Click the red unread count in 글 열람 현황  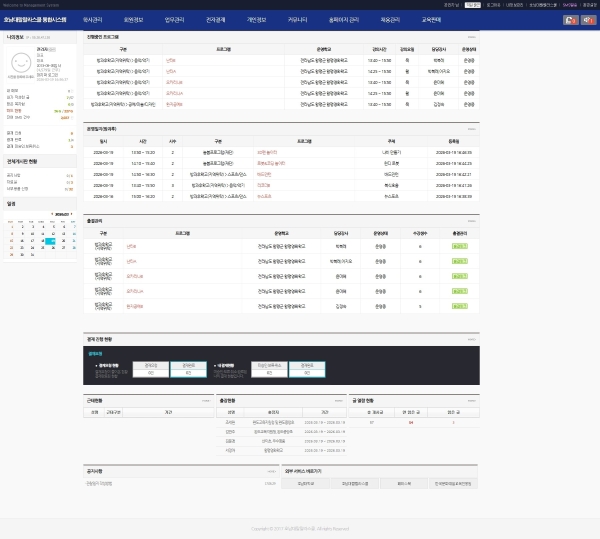[411, 423]
